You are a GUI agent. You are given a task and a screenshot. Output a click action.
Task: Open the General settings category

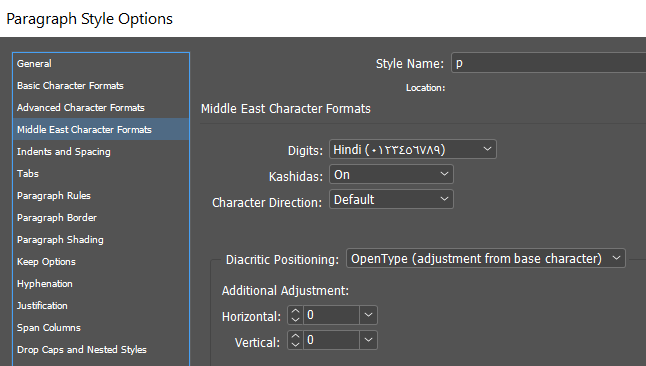[101, 63]
